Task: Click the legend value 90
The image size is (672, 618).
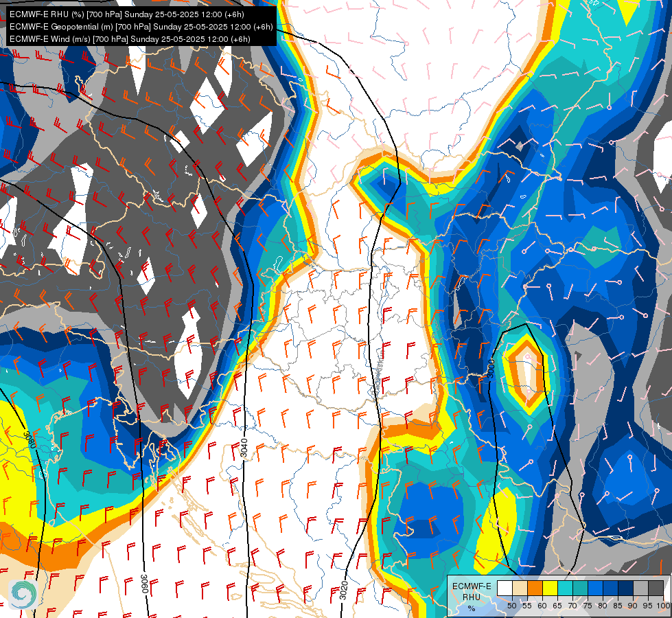Action: click(x=633, y=606)
